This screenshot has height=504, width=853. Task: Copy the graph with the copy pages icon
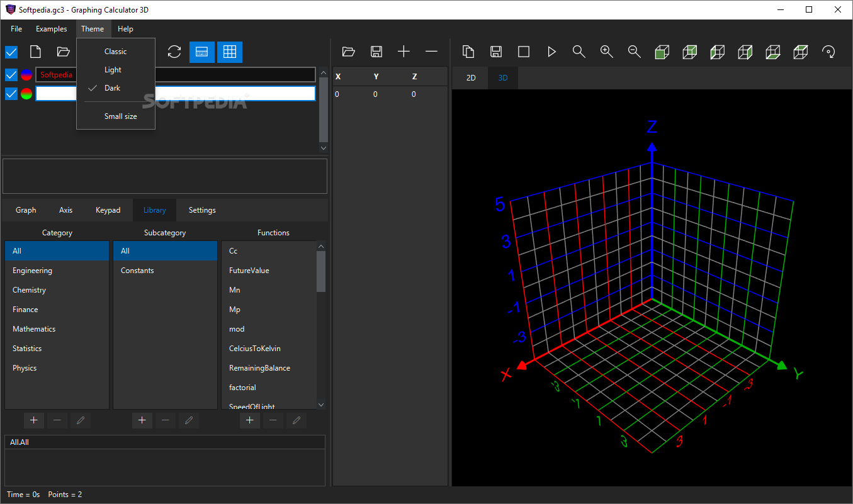click(468, 52)
